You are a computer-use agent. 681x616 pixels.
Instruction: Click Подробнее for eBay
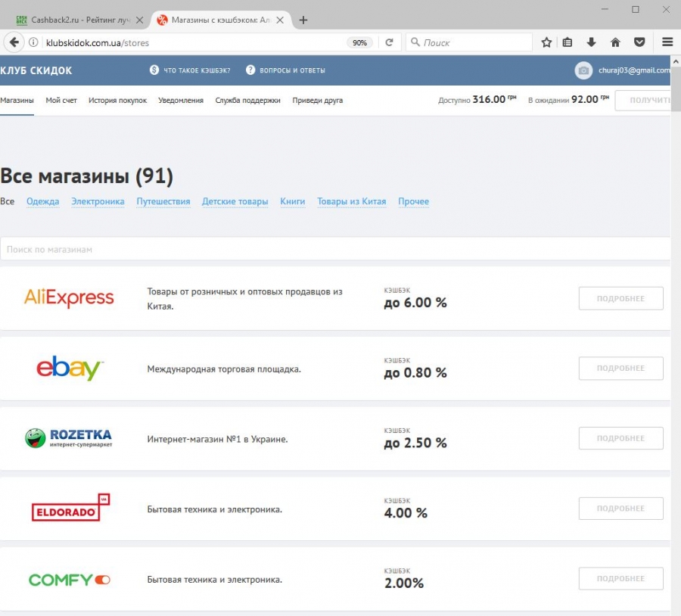coord(620,369)
